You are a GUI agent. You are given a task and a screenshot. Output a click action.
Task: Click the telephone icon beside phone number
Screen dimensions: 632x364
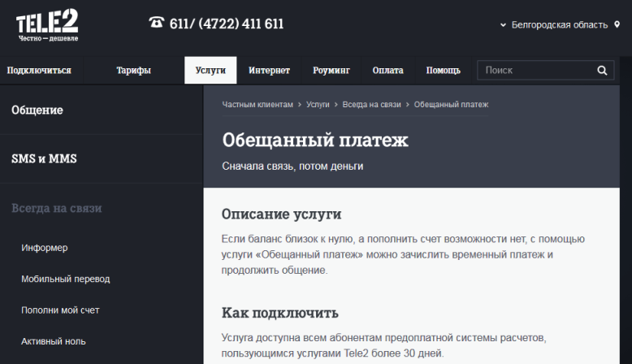pos(157,23)
